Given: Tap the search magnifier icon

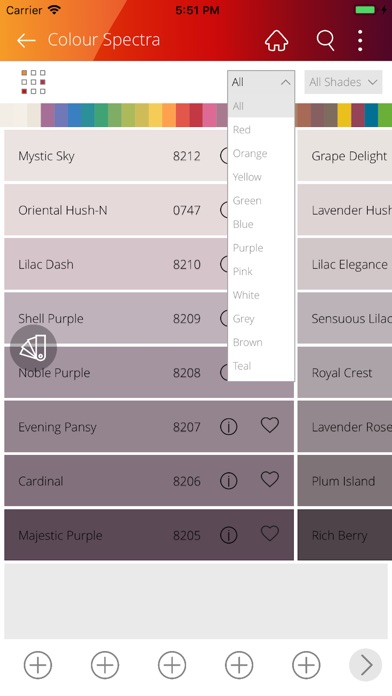Looking at the screenshot, I should 325,40.
